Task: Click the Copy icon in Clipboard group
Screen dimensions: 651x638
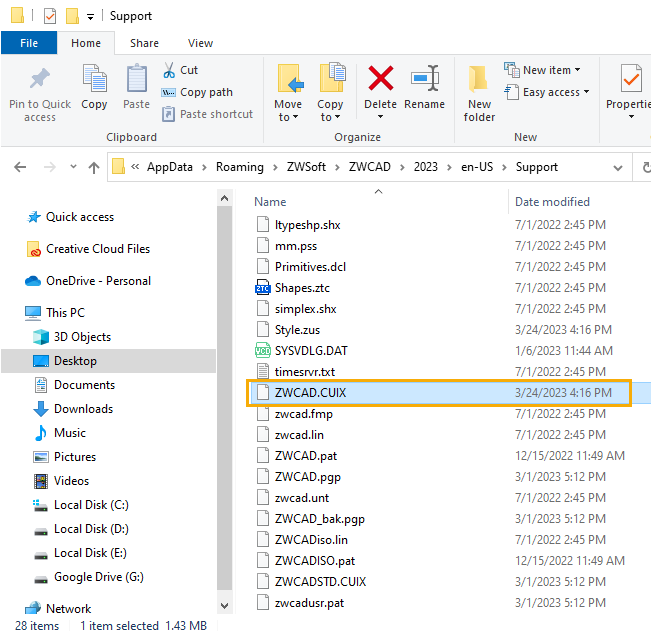Action: coord(95,78)
